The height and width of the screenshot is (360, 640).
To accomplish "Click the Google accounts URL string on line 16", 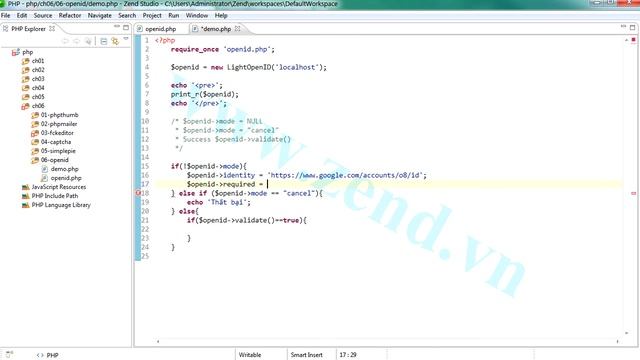I will 345,175.
